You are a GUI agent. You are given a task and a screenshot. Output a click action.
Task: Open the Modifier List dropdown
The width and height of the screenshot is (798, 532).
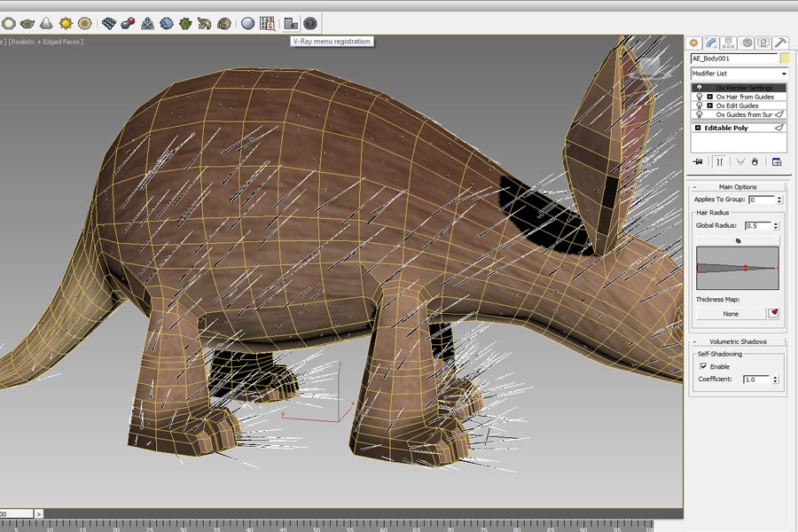coord(739,74)
